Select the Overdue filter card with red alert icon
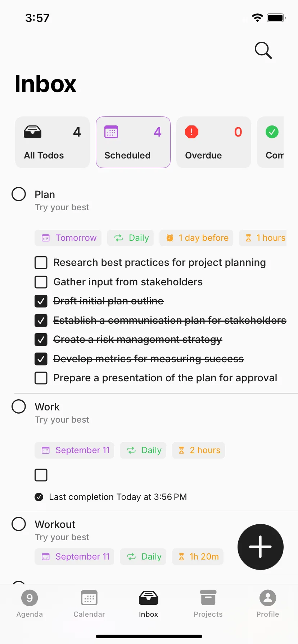Image resolution: width=298 pixels, height=644 pixels. click(214, 142)
